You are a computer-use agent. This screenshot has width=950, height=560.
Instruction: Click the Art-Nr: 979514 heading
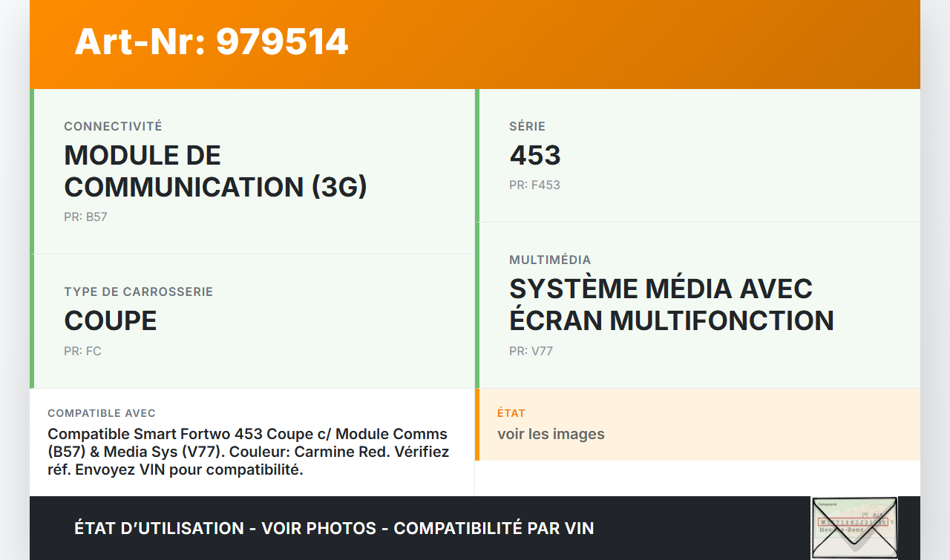point(212,42)
